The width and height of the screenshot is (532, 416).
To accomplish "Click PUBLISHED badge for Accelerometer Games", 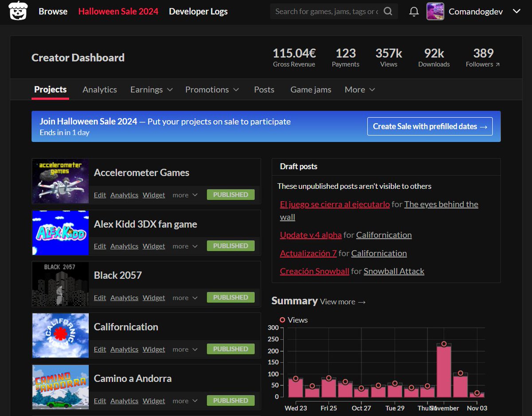I will point(231,194).
